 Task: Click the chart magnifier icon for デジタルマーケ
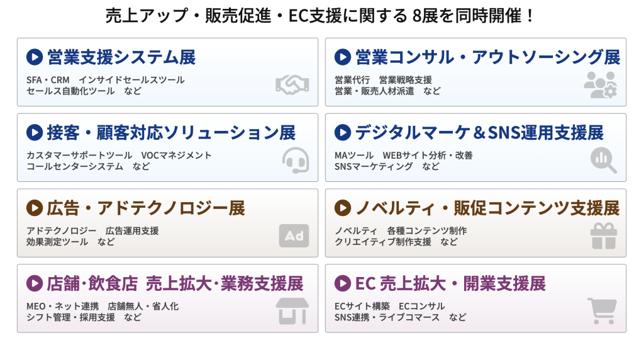click(x=603, y=160)
